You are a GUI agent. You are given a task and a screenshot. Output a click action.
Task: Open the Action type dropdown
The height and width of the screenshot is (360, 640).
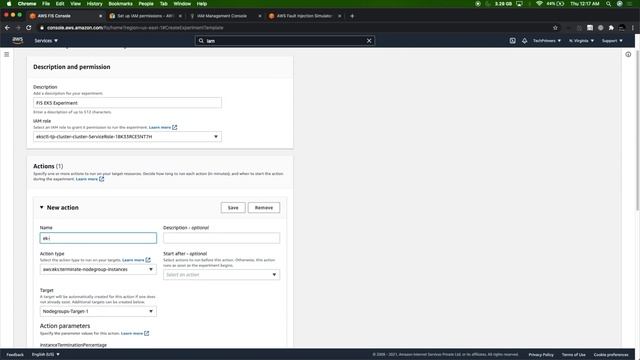point(98,269)
